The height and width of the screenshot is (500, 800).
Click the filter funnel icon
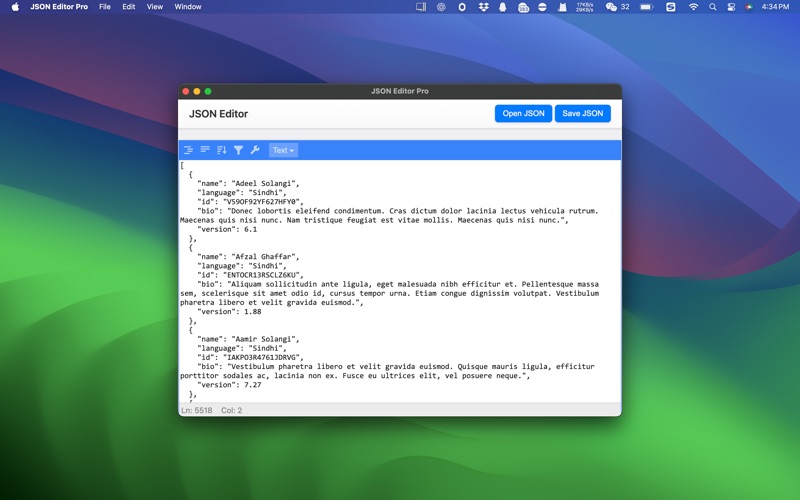pyautogui.click(x=238, y=150)
